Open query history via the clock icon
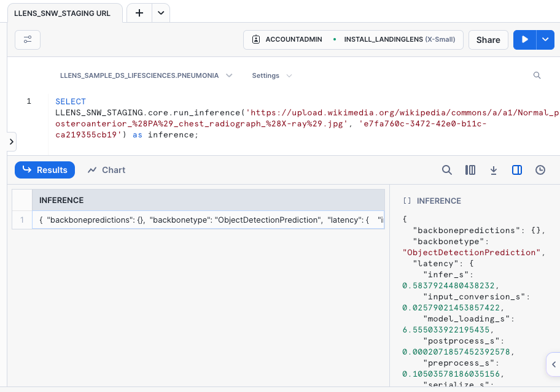The height and width of the screenshot is (392, 560). click(x=539, y=170)
